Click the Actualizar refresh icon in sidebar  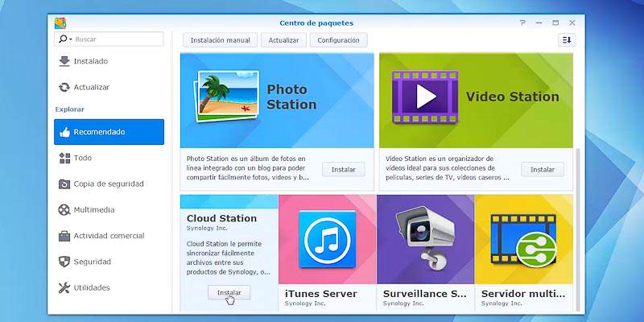point(64,87)
